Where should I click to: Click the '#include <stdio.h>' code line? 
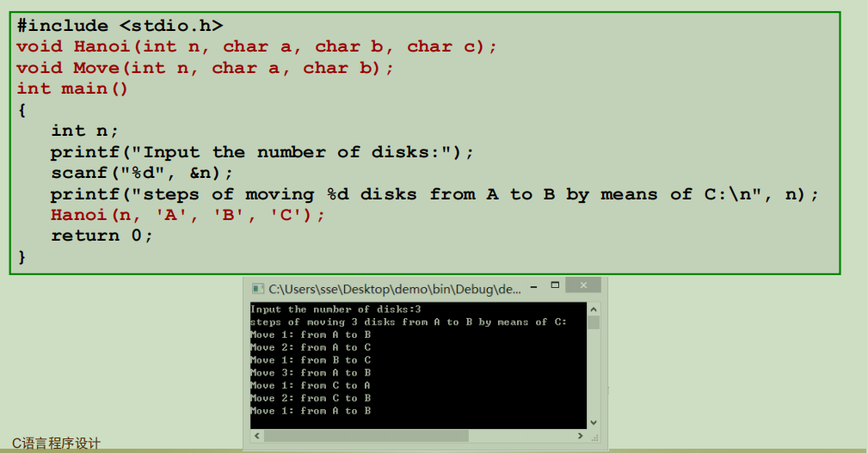pos(120,26)
